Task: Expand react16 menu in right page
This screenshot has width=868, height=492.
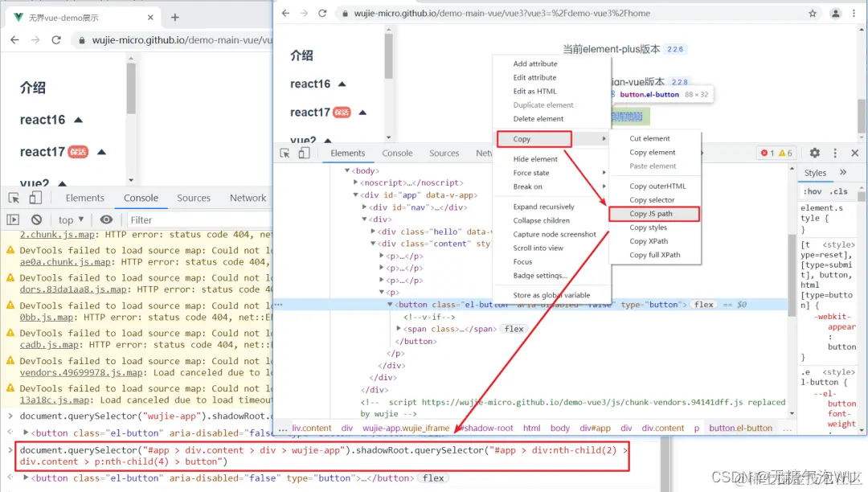Action: [x=342, y=84]
